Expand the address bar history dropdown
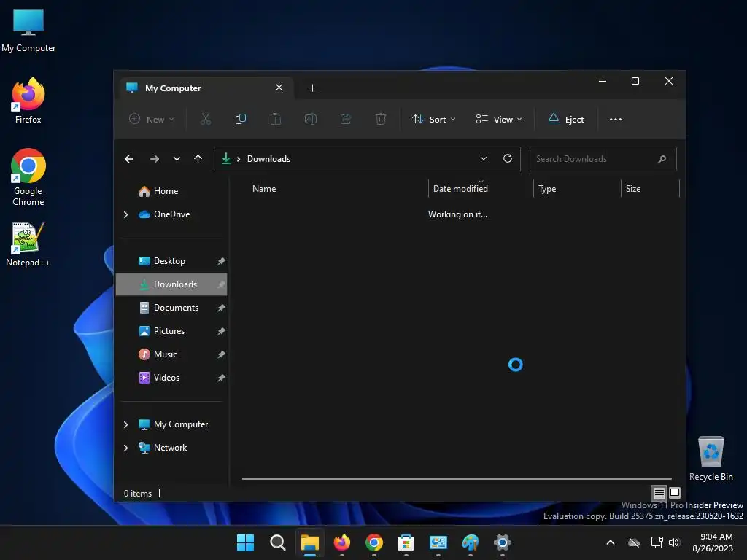This screenshot has width=747, height=560. pyautogui.click(x=484, y=158)
